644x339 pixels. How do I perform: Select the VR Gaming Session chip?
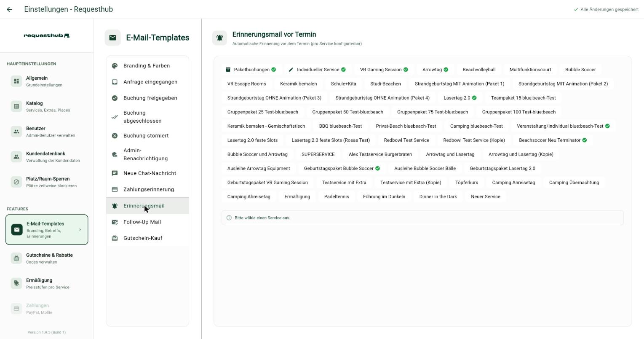[x=384, y=70]
